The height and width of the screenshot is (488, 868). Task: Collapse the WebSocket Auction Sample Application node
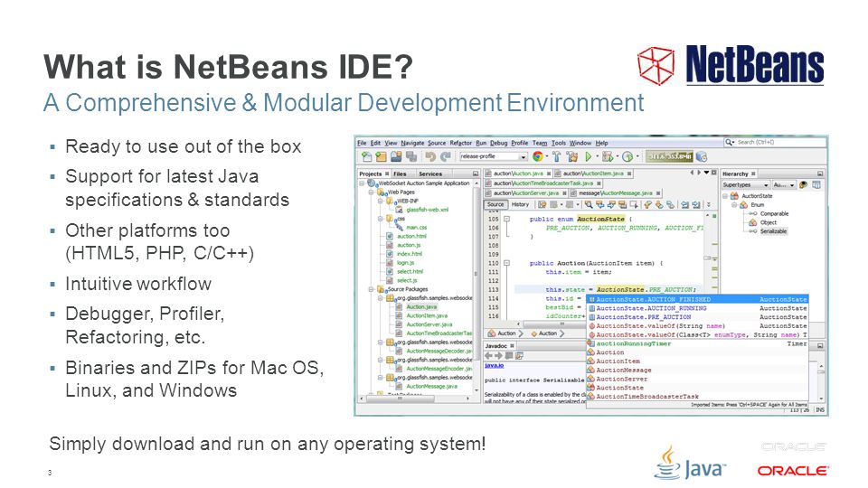click(362, 183)
